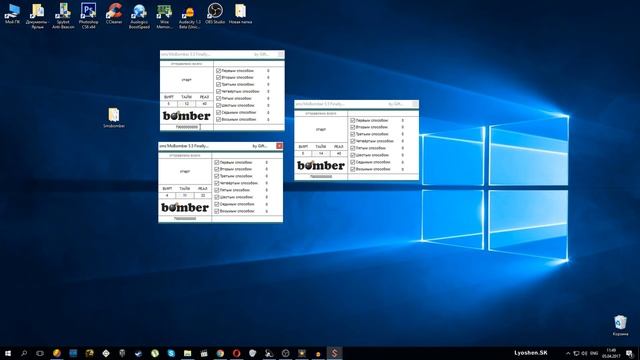This screenshot has height=360, width=640.
Task: Select the Smsbomber folder on the desktop
Action: pos(114,118)
